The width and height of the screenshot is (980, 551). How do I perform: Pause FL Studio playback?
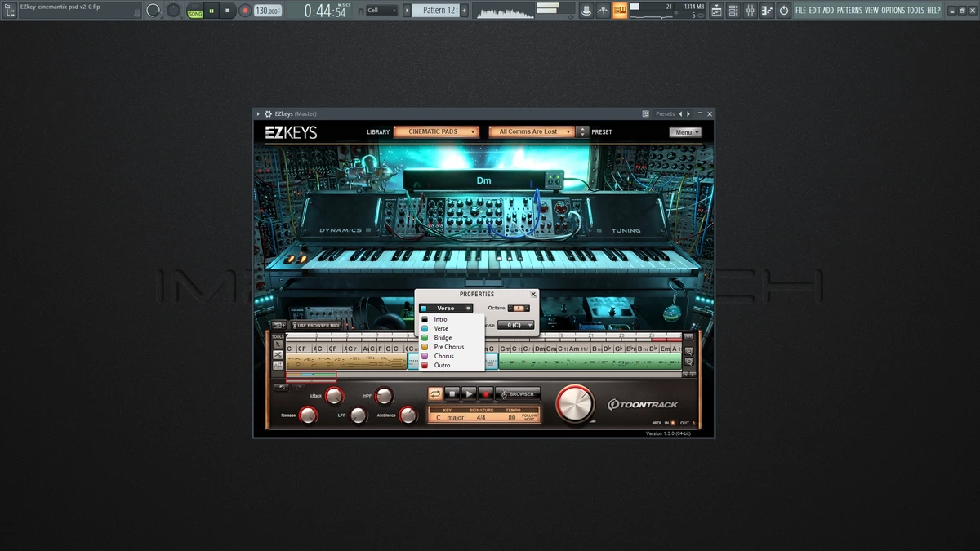point(212,11)
